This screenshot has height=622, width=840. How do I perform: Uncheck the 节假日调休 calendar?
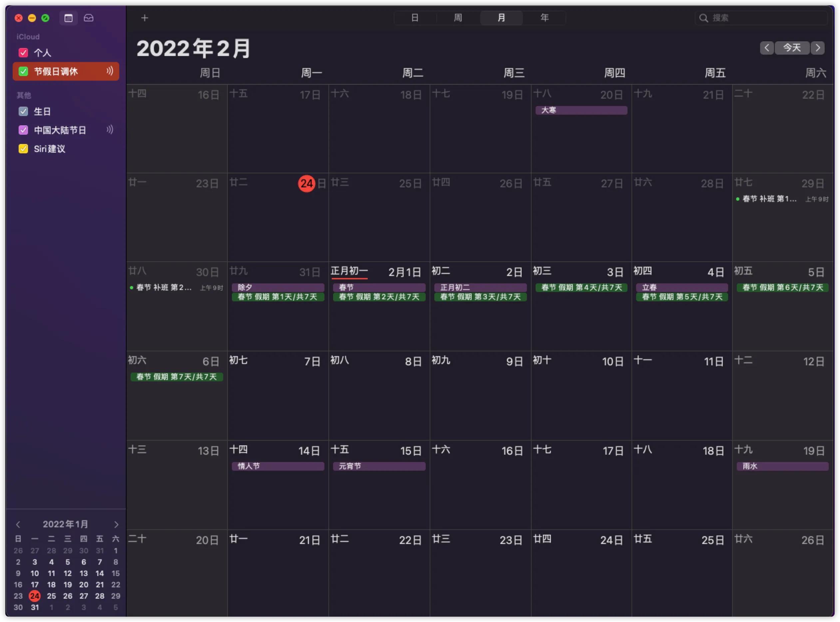pos(23,71)
